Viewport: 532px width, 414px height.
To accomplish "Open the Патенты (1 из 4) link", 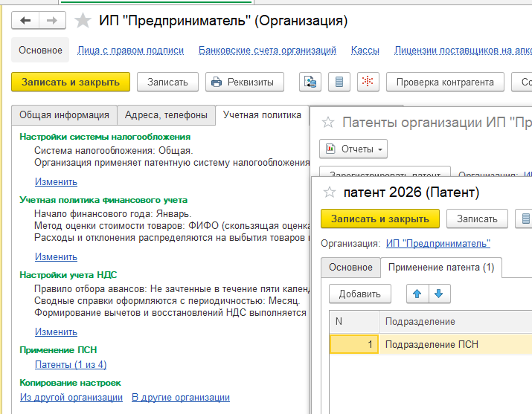I will point(71,364).
